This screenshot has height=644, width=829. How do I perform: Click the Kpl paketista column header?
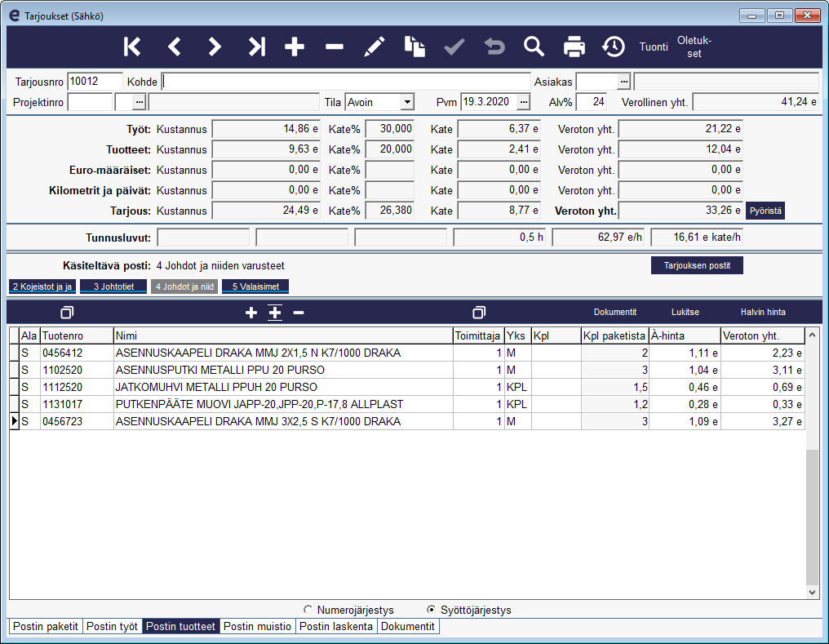pos(615,335)
